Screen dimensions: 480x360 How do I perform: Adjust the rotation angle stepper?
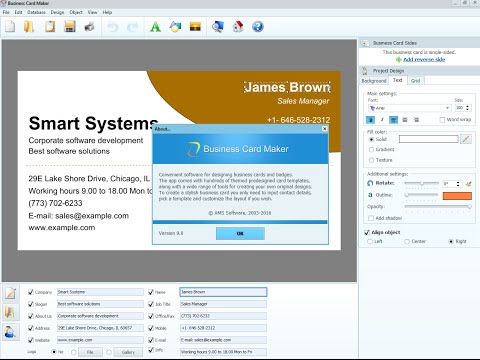tap(458, 184)
